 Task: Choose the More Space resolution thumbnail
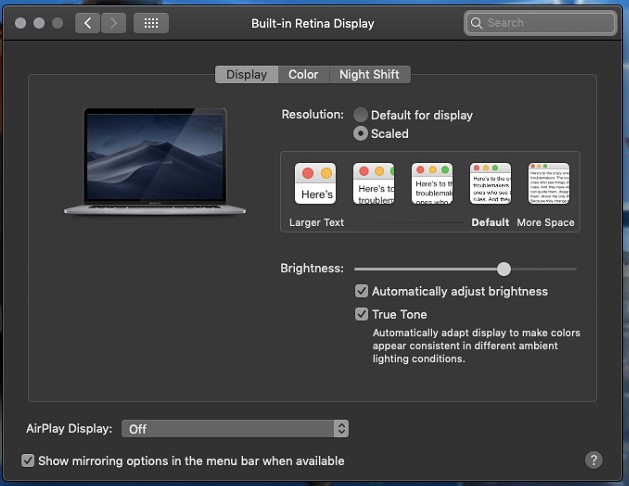pos(548,184)
